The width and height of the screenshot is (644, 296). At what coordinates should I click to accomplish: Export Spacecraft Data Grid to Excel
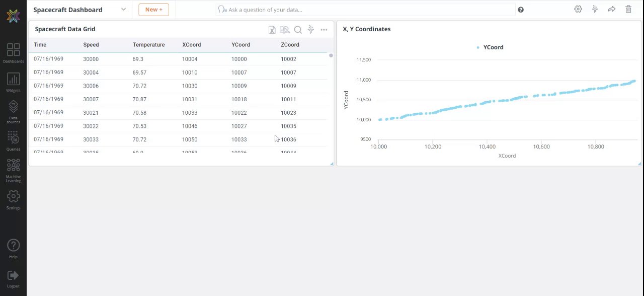pos(272,30)
